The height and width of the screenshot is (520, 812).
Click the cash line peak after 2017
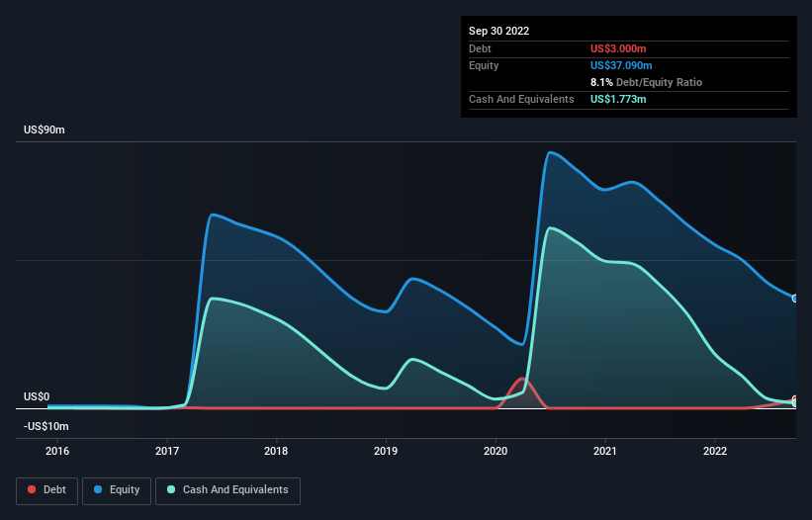click(x=214, y=299)
